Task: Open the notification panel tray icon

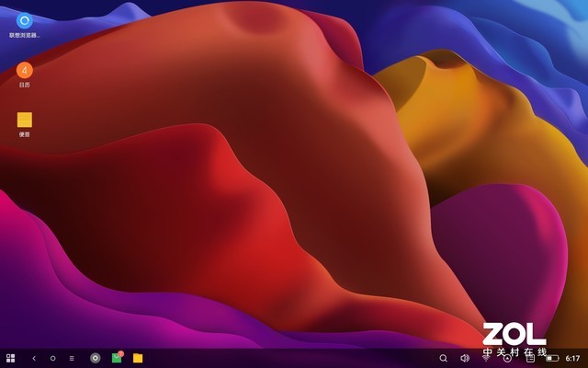Action: (530, 358)
